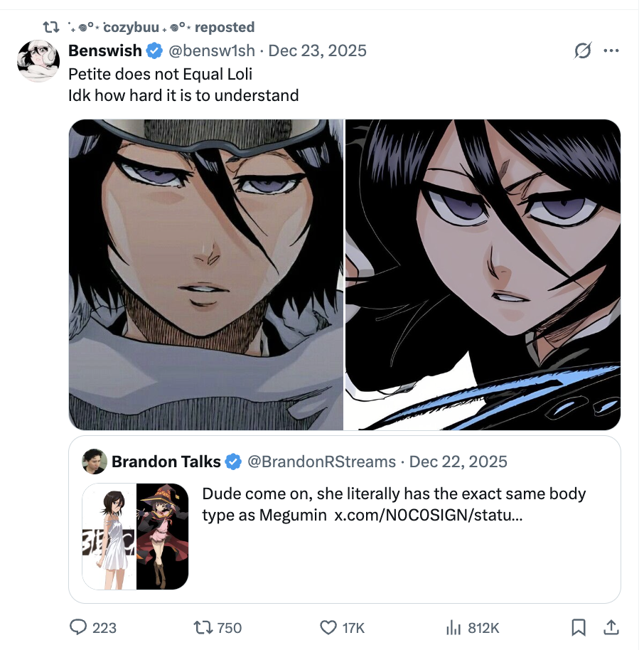Click the share upload icon
The height and width of the screenshot is (650, 644).
[x=611, y=627]
